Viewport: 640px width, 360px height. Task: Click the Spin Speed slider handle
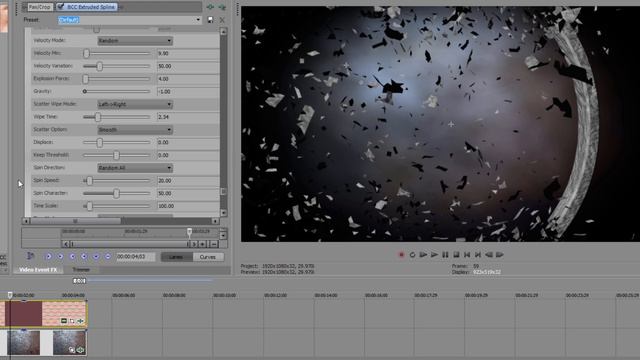[89, 180]
